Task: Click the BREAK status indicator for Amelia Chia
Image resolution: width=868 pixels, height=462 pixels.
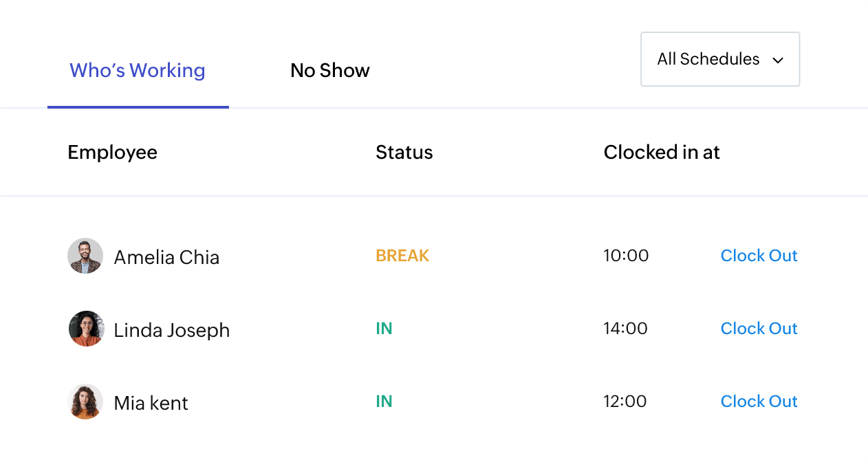Action: click(402, 255)
